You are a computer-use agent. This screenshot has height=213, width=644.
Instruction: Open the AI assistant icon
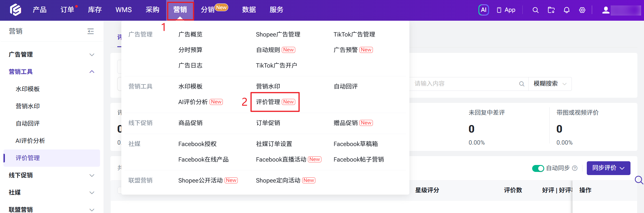pyautogui.click(x=484, y=10)
